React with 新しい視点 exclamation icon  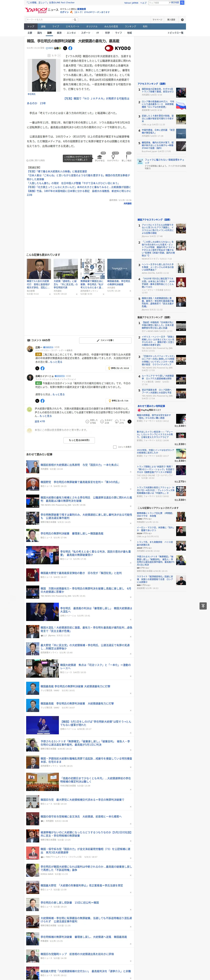pyautogui.click(x=127, y=157)
